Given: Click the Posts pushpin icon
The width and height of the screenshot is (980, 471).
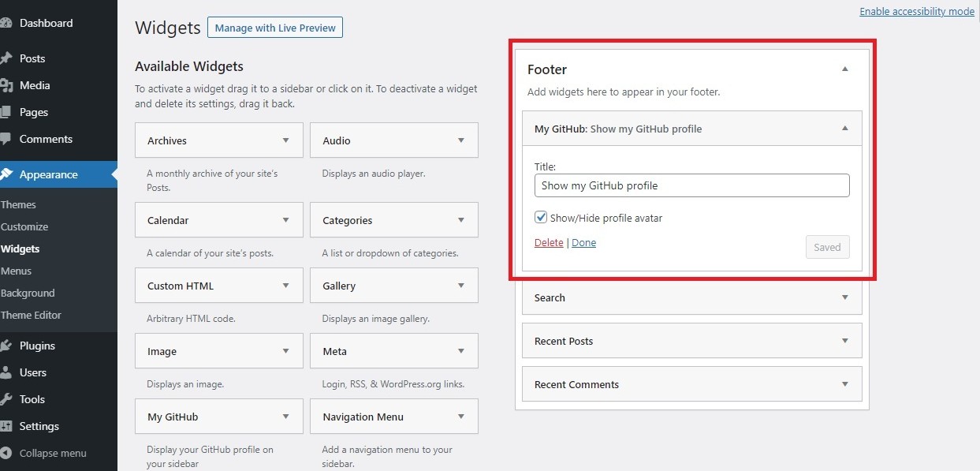Looking at the screenshot, I should (x=6, y=58).
